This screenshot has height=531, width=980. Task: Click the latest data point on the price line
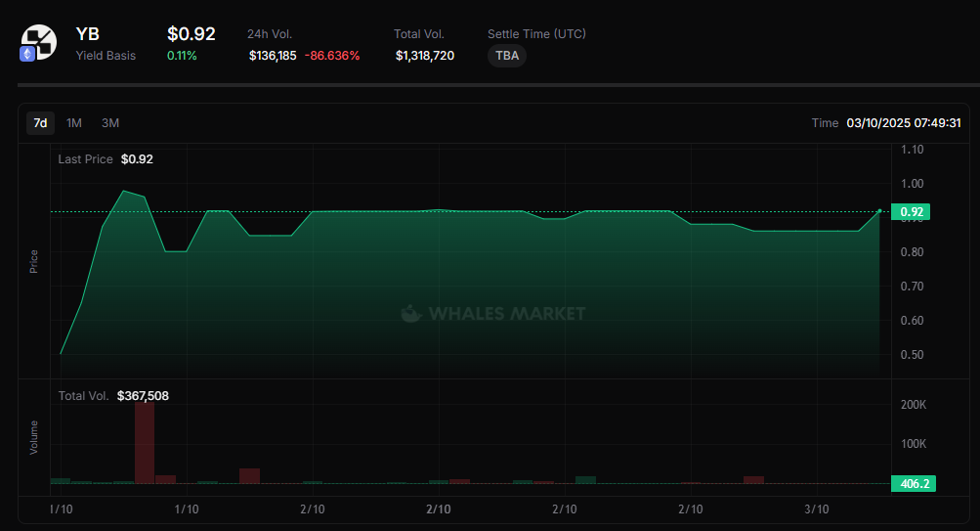(880, 210)
